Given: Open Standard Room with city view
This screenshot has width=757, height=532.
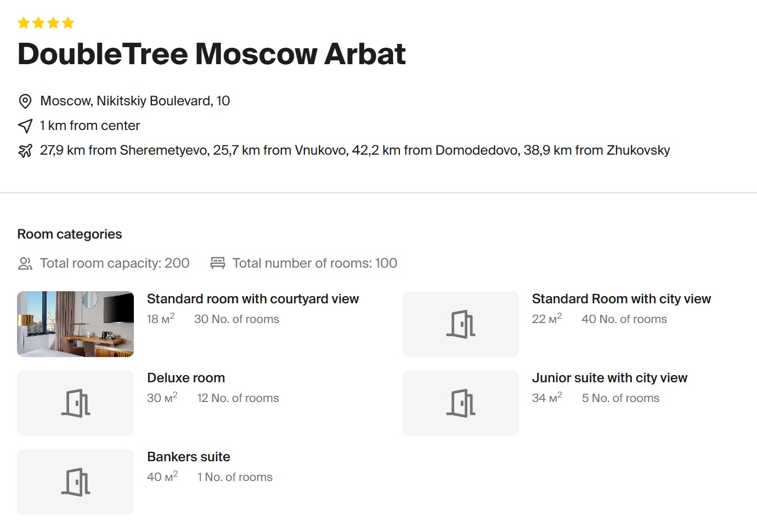Looking at the screenshot, I should 621,299.
